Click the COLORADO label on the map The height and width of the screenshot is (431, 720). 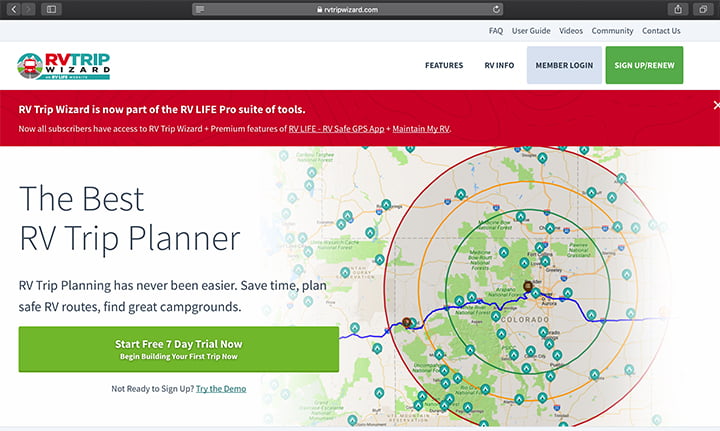click(x=525, y=319)
